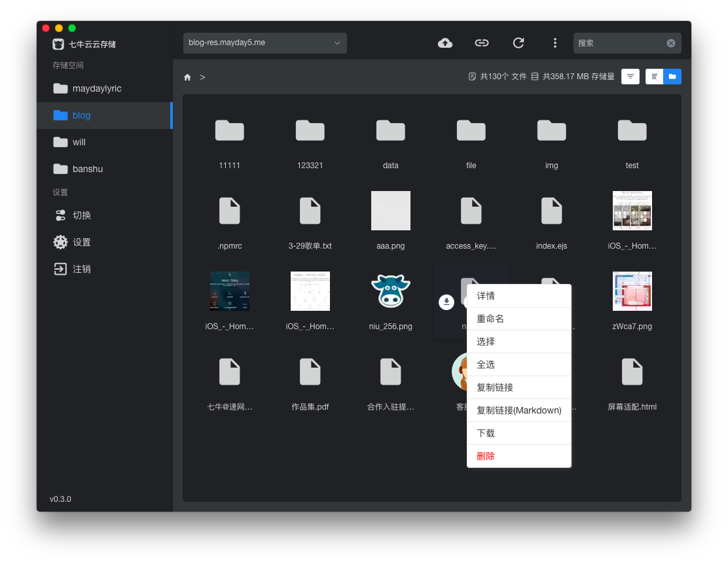The width and height of the screenshot is (728, 564).
Task: Click the cloud upload icon
Action: click(x=445, y=43)
